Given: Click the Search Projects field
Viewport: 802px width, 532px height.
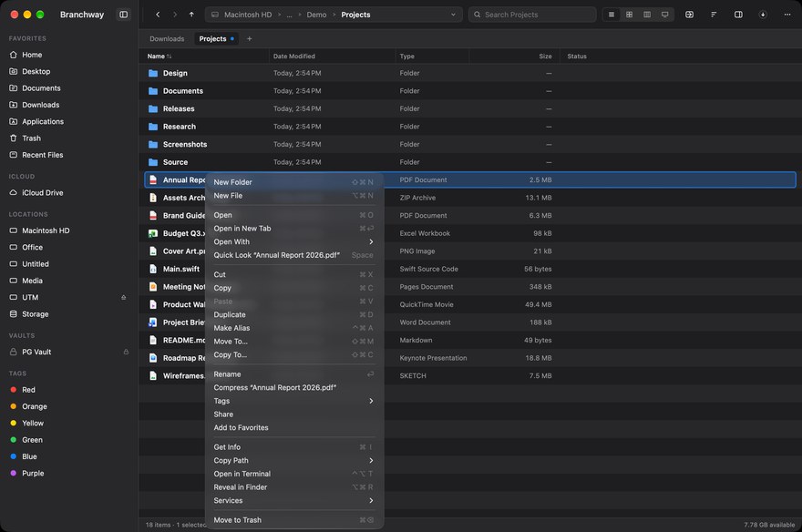Looking at the screenshot, I should click(x=532, y=15).
